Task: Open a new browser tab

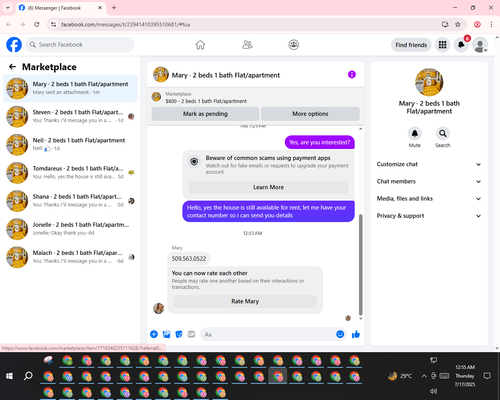Action: (114, 8)
